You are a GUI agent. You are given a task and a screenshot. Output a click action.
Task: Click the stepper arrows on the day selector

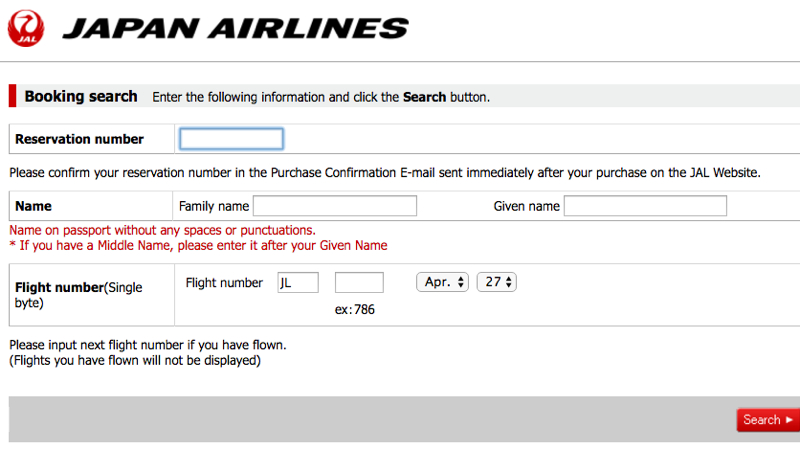(x=509, y=282)
